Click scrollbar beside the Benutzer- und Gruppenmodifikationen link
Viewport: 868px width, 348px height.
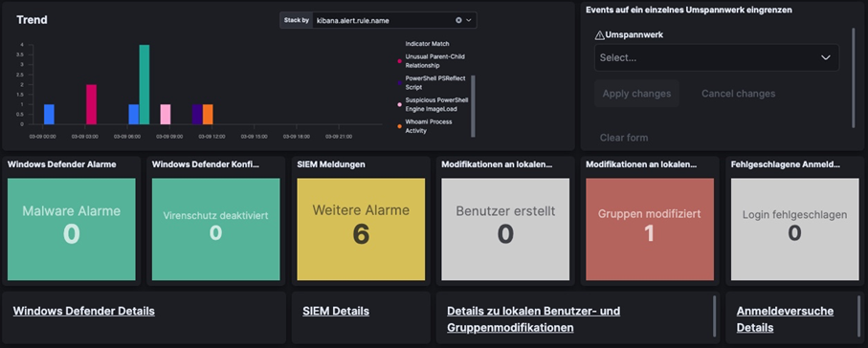coord(714,315)
